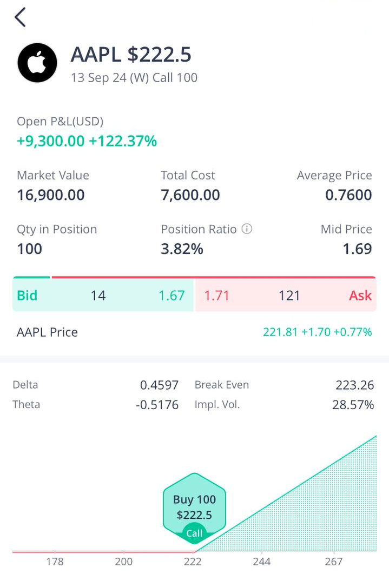Select the Ask label
389x588 pixels.
[360, 296]
